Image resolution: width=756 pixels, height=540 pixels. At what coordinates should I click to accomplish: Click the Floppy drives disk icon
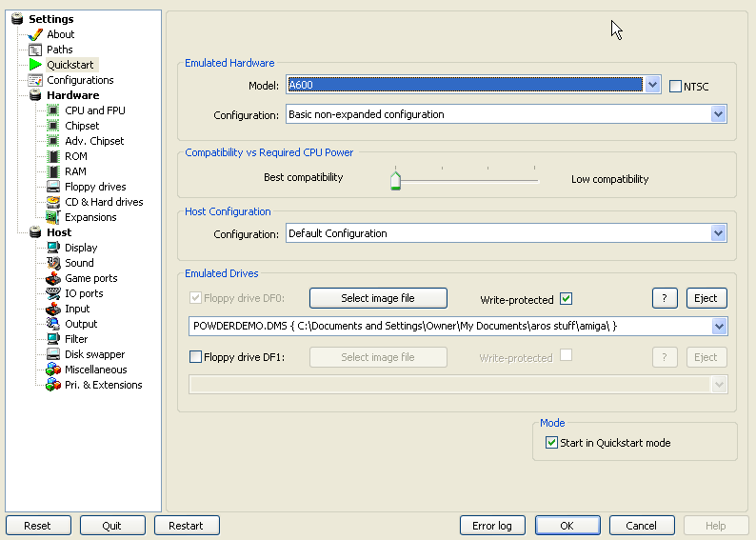[54, 187]
